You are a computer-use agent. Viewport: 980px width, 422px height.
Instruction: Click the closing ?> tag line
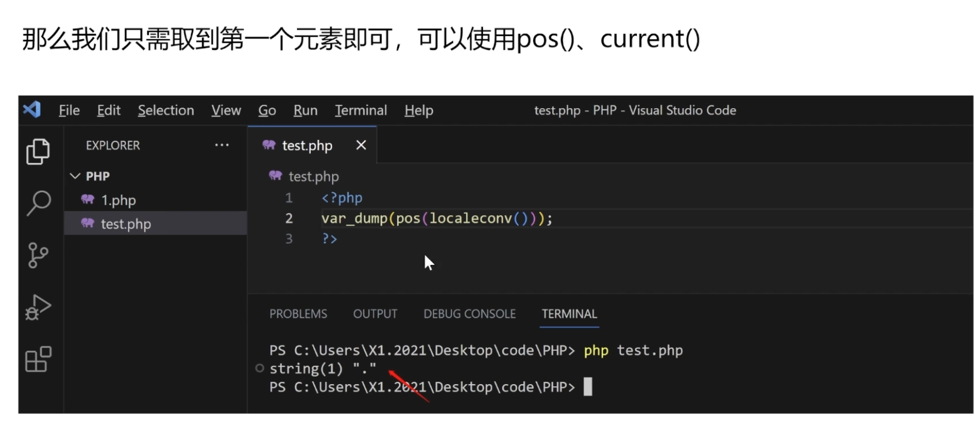329,239
